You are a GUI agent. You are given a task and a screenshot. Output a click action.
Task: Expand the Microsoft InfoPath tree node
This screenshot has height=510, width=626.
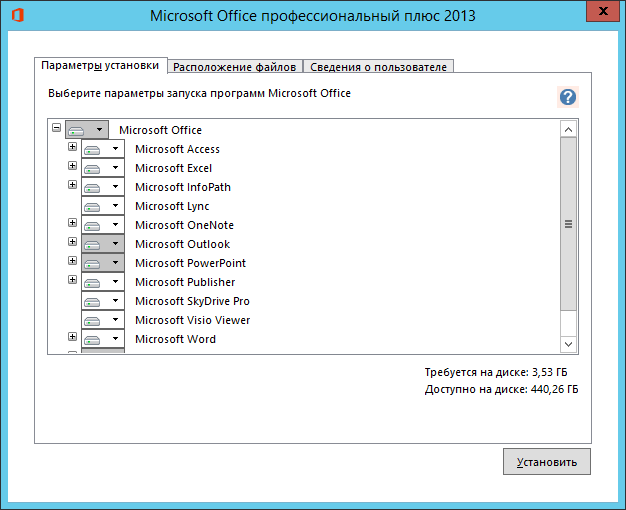(x=72, y=185)
